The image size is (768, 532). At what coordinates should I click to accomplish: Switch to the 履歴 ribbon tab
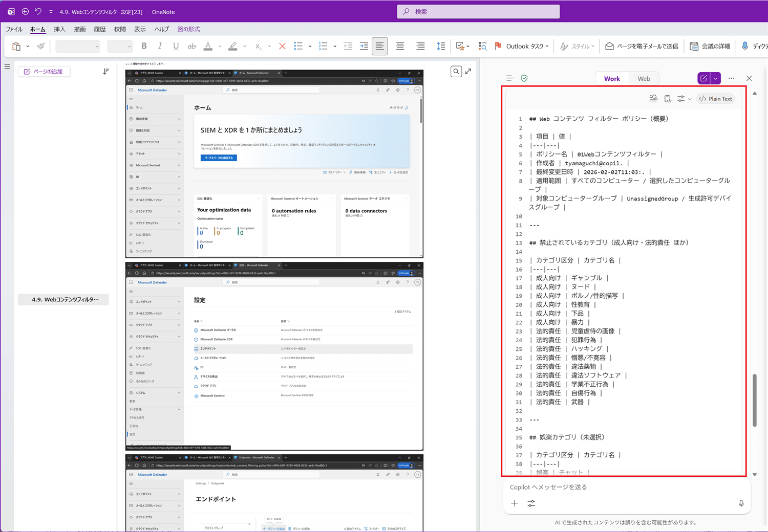[x=100, y=29]
